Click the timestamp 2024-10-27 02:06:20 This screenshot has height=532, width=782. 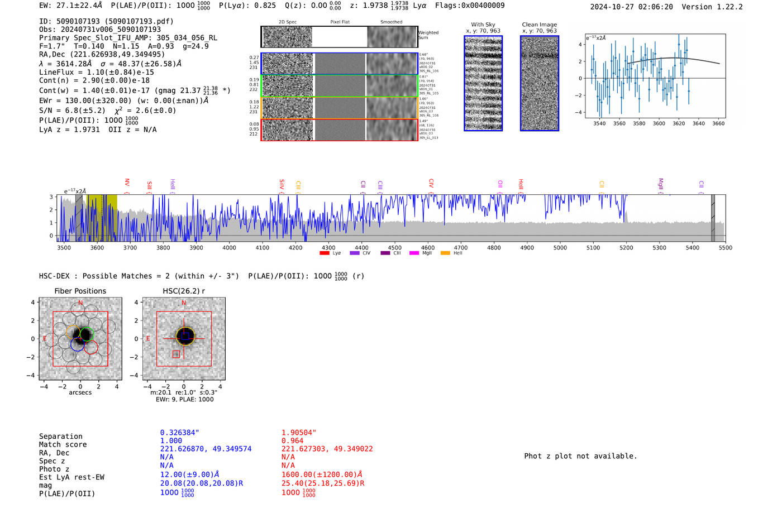pyautogui.click(x=632, y=7)
